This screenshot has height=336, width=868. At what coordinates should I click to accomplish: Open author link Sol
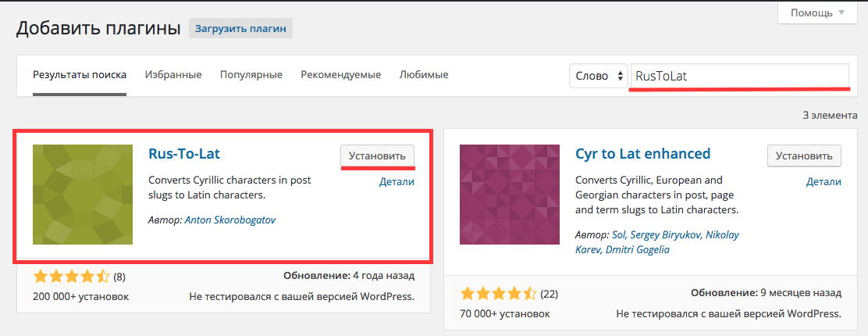[617, 234]
